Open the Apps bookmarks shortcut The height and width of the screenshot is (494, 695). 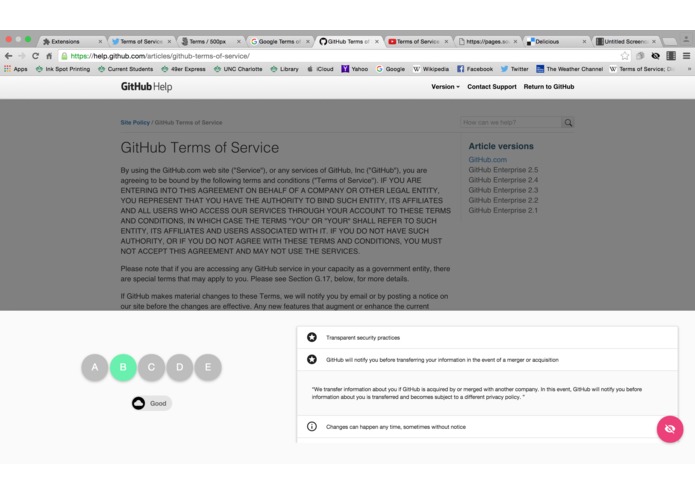pyautogui.click(x=16, y=69)
